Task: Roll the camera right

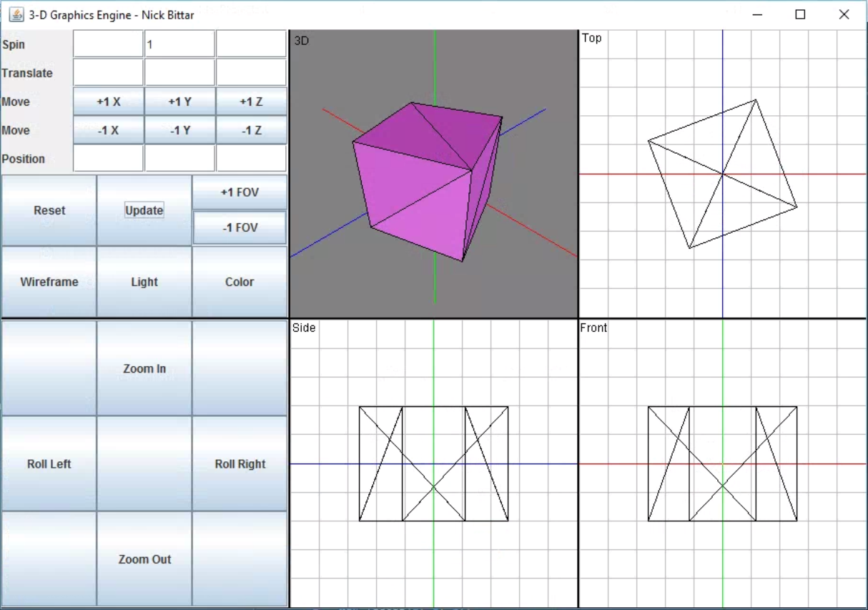Action: point(240,463)
